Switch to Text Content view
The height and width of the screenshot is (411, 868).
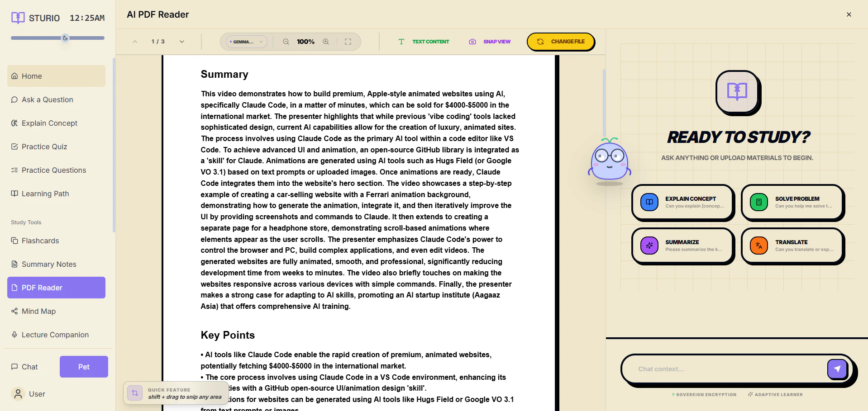pyautogui.click(x=424, y=42)
